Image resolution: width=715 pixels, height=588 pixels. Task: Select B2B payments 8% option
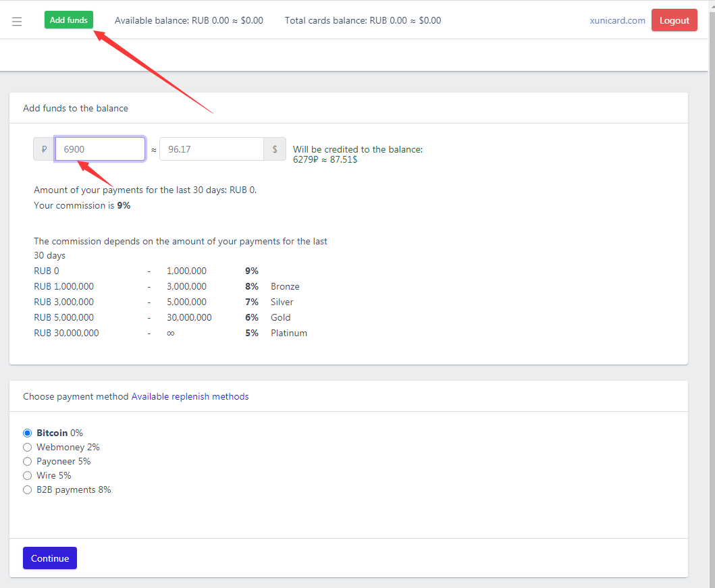pos(28,489)
